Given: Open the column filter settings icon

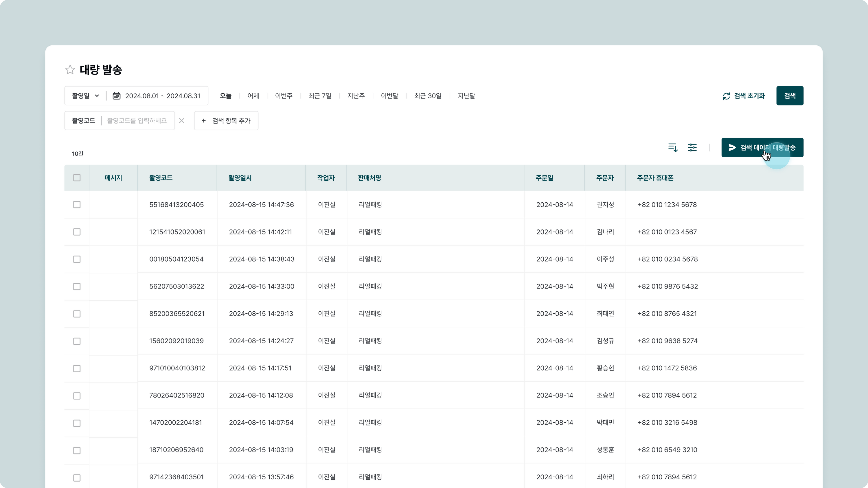Looking at the screenshot, I should click(x=692, y=147).
